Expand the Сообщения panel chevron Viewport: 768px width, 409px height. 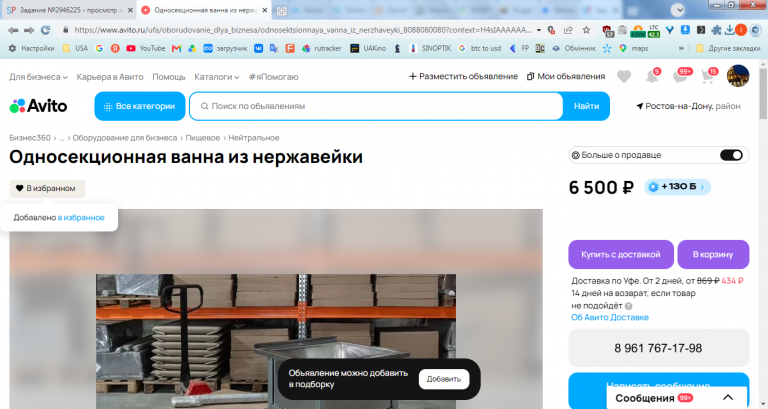728,397
